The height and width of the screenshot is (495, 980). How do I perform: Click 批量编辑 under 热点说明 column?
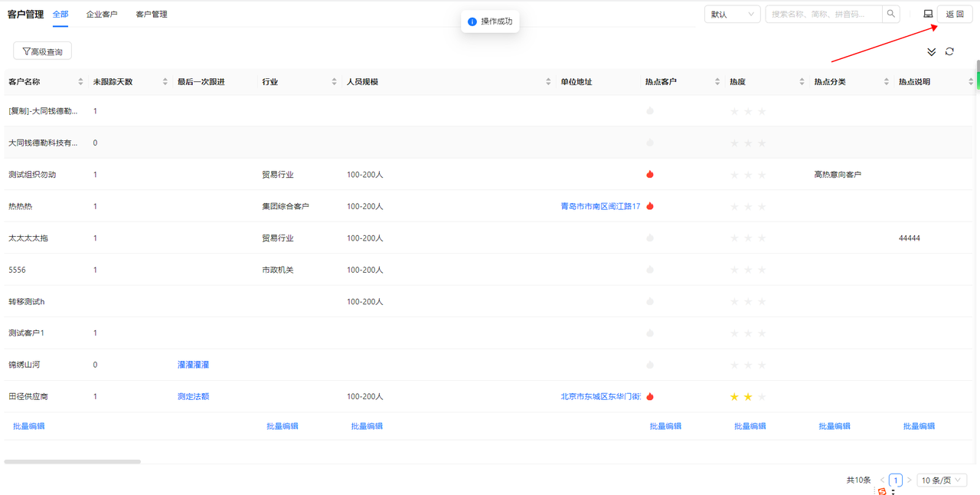pyautogui.click(x=919, y=426)
